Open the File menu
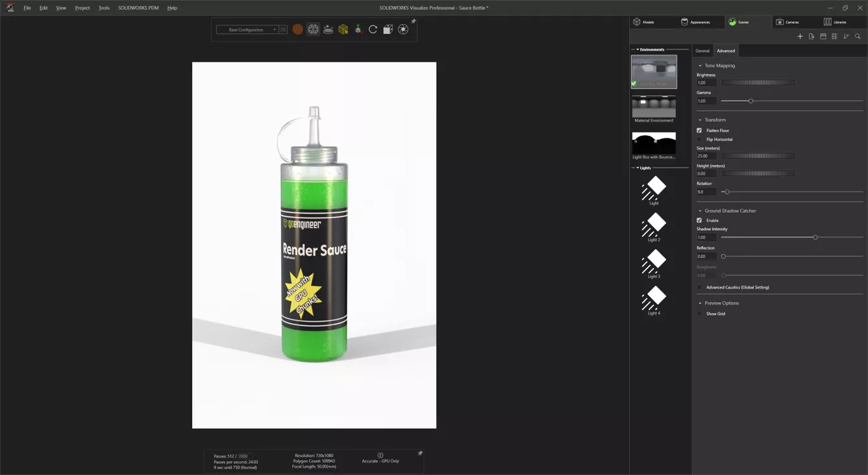Image resolution: width=868 pixels, height=475 pixels. [27, 8]
